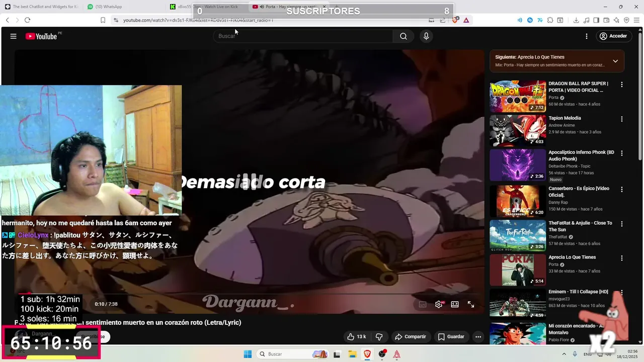Image resolution: width=644 pixels, height=362 pixels.
Task: Open the browser main hamburger menu
Action: click(636, 20)
